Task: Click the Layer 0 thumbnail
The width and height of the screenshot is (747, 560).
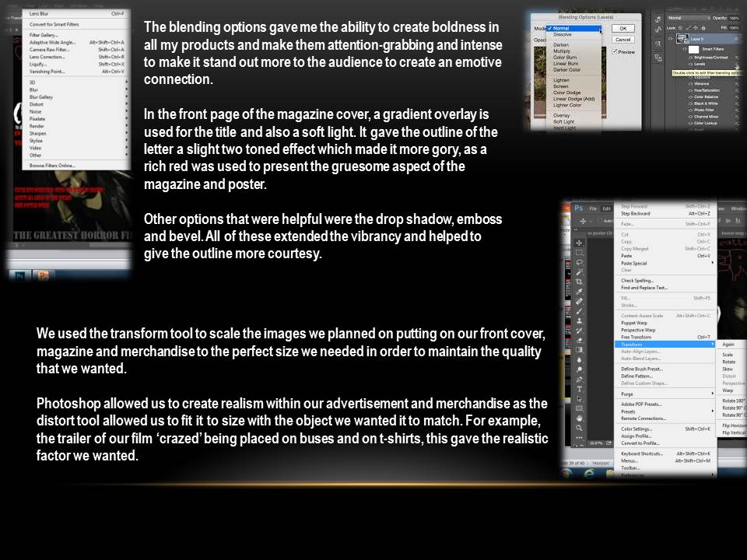Action: pyautogui.click(x=682, y=39)
